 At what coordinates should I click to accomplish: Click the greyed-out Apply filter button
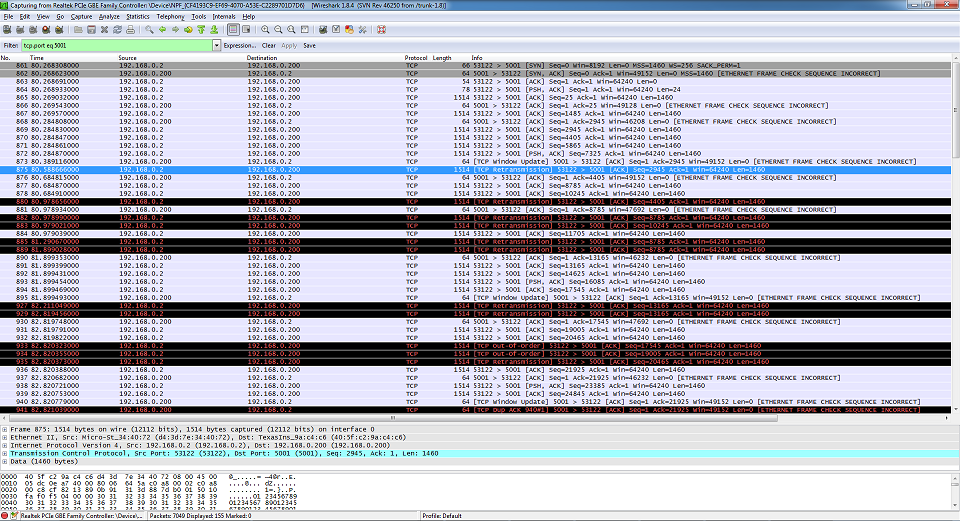tap(289, 45)
